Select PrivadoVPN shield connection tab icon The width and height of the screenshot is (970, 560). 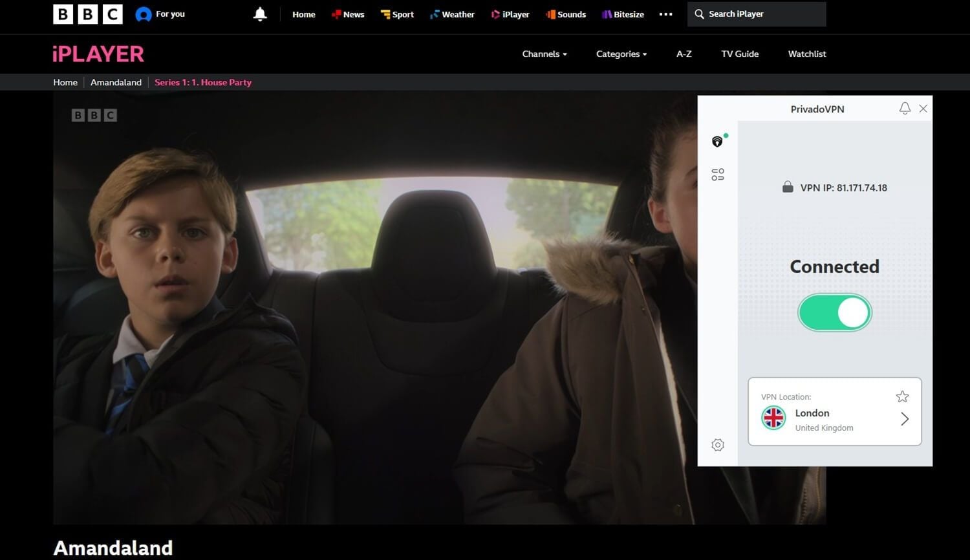[x=718, y=141]
